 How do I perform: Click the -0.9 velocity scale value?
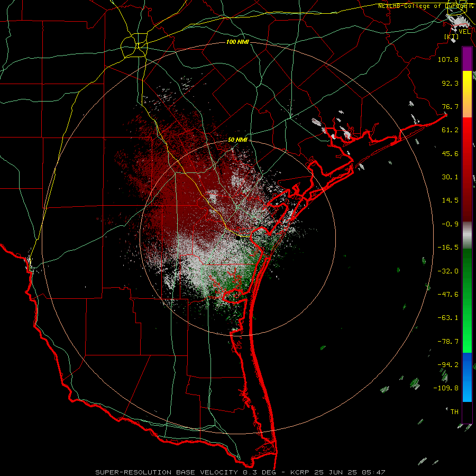coord(450,224)
